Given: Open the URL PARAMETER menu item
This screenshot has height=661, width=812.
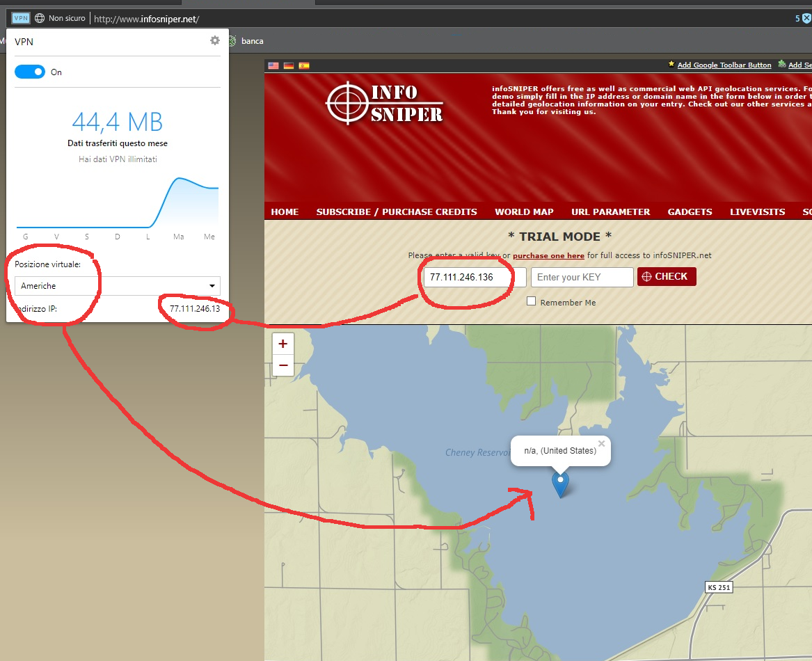Looking at the screenshot, I should click(x=610, y=212).
